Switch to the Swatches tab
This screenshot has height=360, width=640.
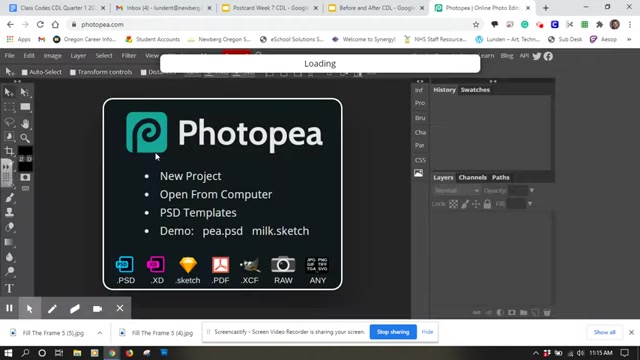tap(475, 90)
